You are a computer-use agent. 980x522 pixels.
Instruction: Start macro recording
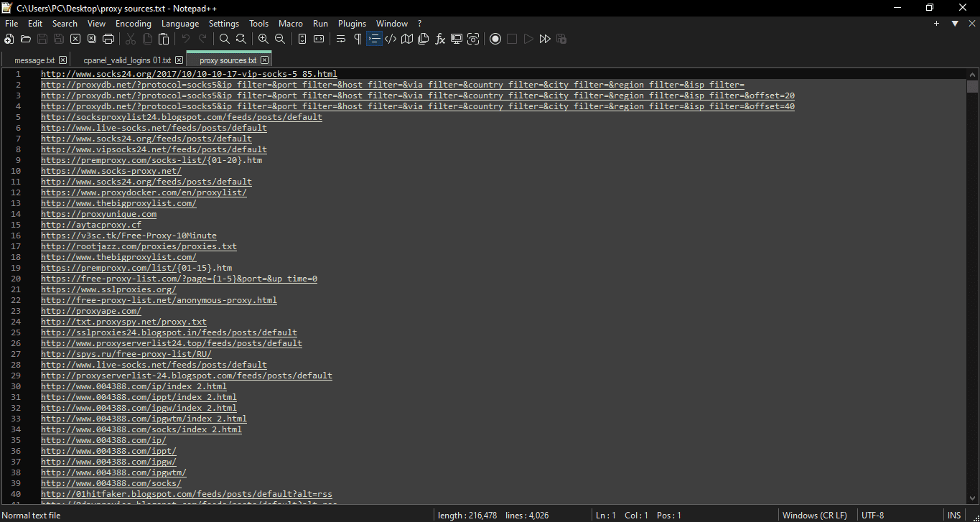tap(495, 39)
